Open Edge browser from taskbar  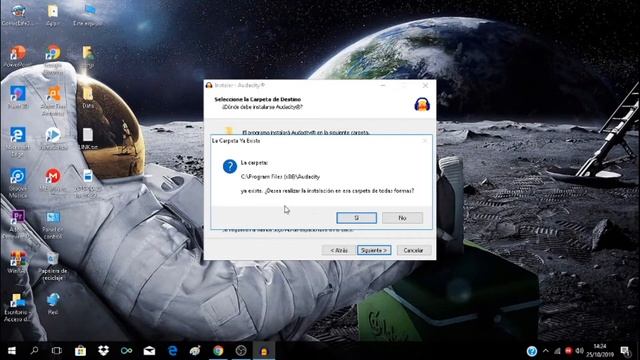pyautogui.click(x=172, y=351)
